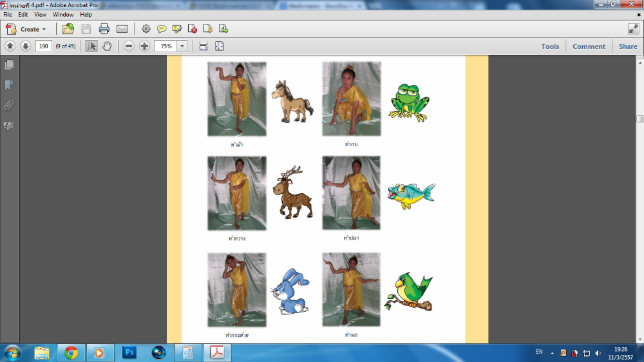Open the Attachments paperclip panel
This screenshot has width=644, height=362.
coord(9,105)
